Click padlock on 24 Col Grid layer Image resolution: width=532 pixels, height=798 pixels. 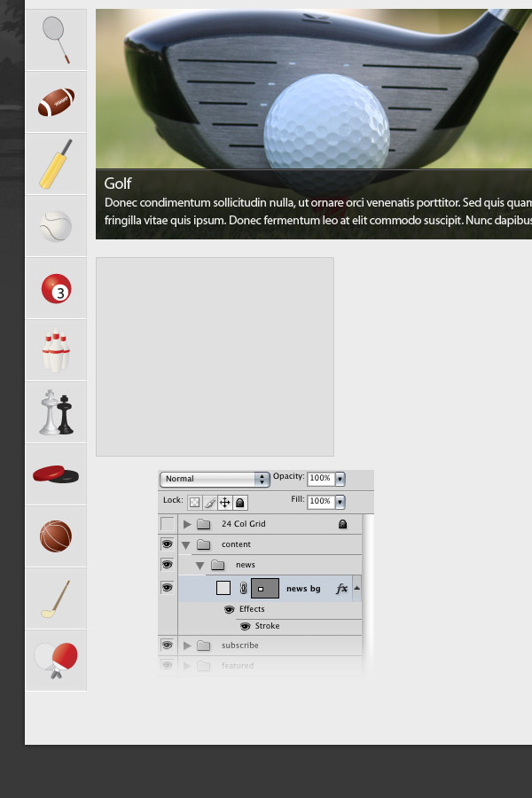tap(342, 524)
